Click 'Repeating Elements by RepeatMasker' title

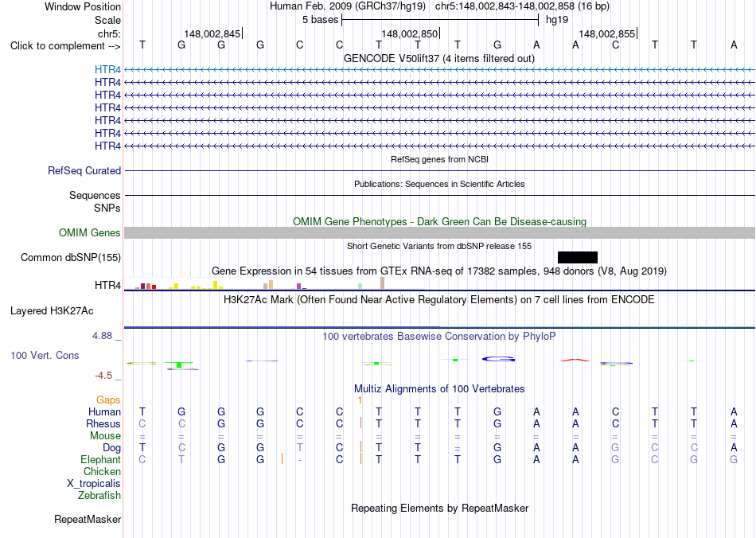440,508
